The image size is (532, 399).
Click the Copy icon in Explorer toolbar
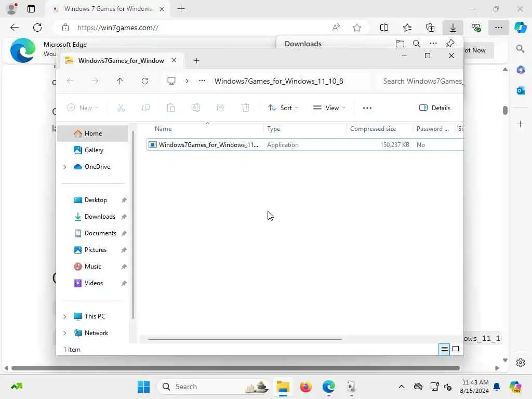(146, 108)
